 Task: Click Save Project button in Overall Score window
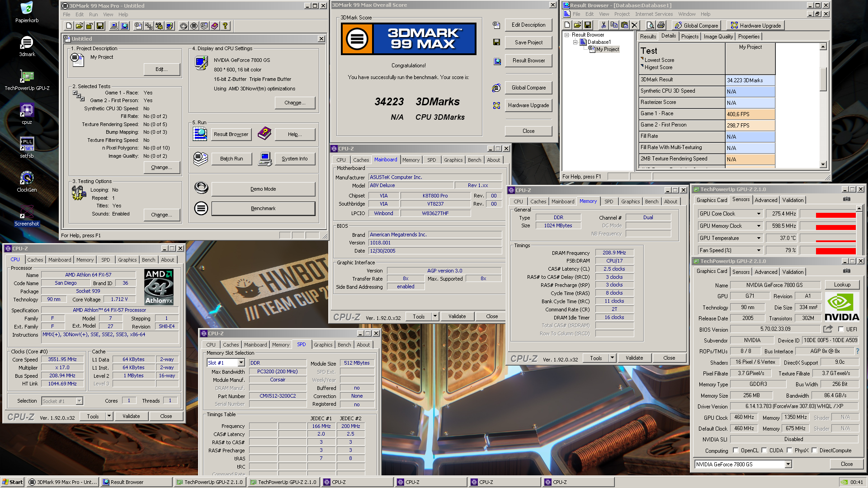point(528,42)
